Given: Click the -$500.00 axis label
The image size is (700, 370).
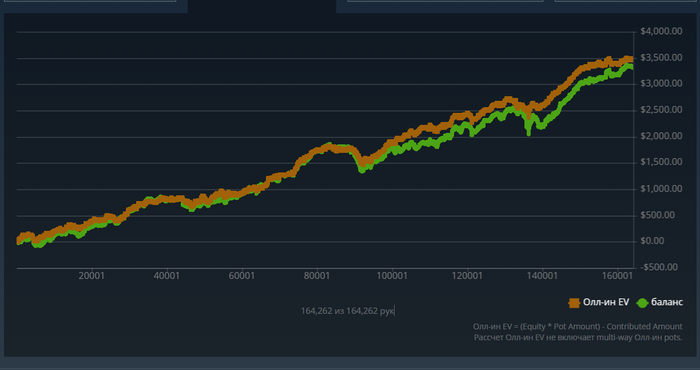Looking at the screenshot, I should pyautogui.click(x=659, y=267).
